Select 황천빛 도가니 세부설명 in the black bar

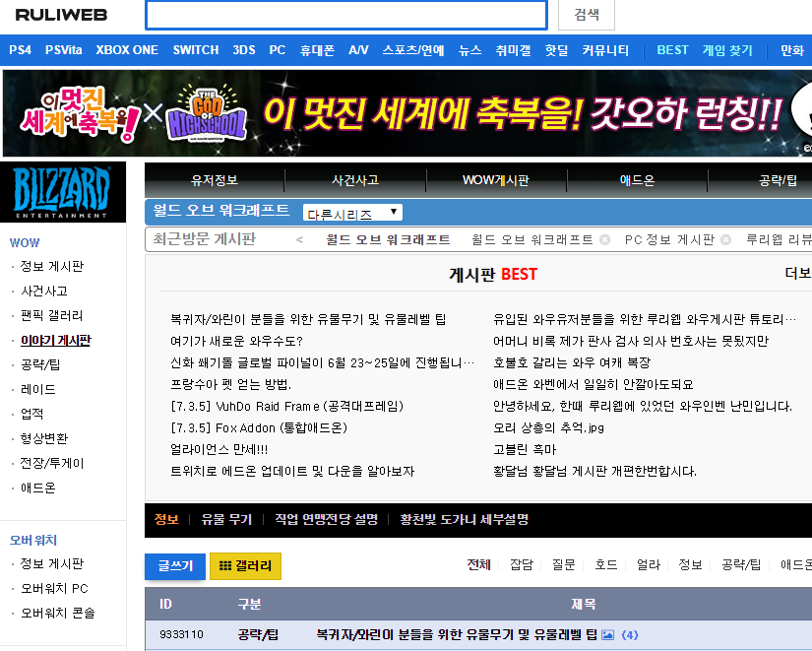click(x=464, y=519)
